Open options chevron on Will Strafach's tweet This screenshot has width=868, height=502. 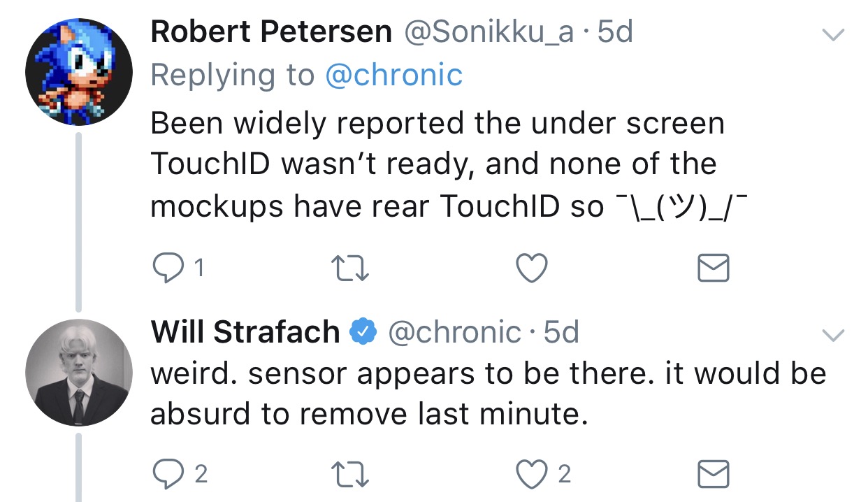point(832,336)
